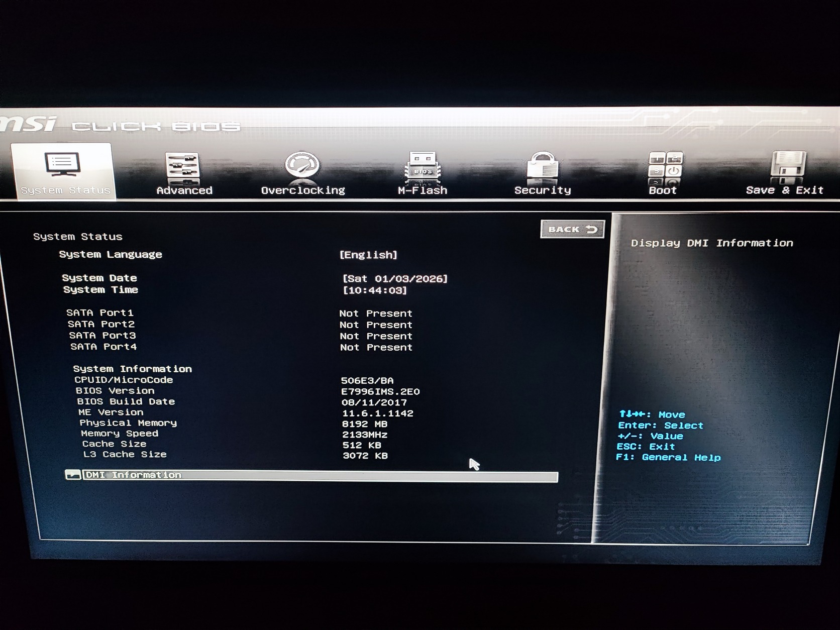The image size is (840, 630).
Task: Select the SATA Port4 row label
Action: (103, 347)
